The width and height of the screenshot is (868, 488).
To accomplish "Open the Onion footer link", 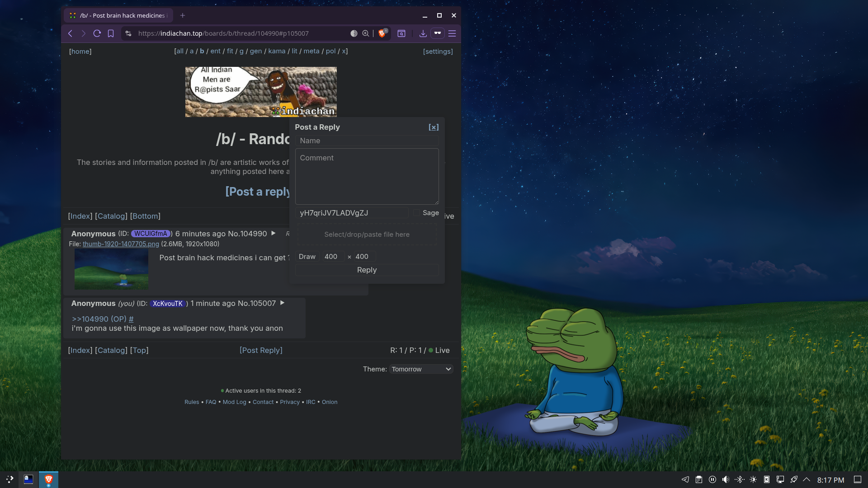I will [x=330, y=402].
